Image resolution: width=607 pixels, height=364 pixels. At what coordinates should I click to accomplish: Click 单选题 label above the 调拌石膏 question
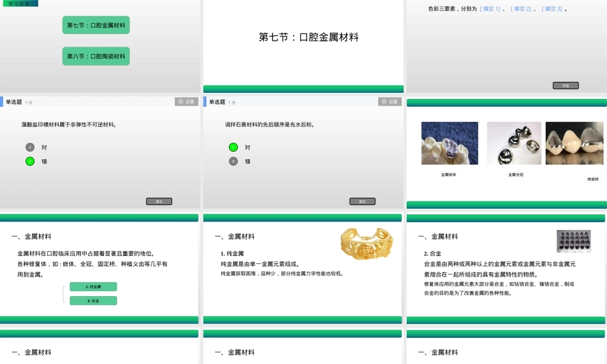tap(217, 102)
